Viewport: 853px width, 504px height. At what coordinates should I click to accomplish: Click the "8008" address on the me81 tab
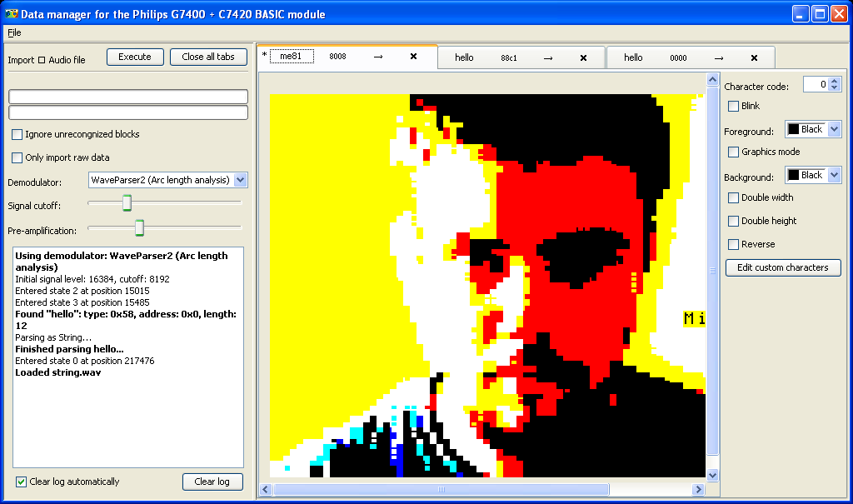click(x=338, y=56)
